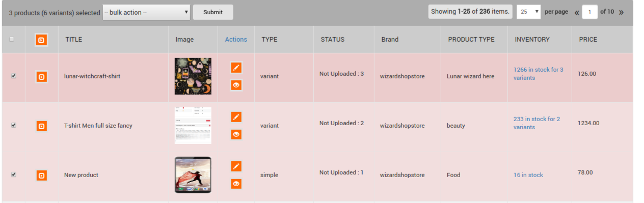Viewport: 644px width, 203px height.
Task: Open T-shirt Men full size fancy thumbnail
Action: point(193,125)
